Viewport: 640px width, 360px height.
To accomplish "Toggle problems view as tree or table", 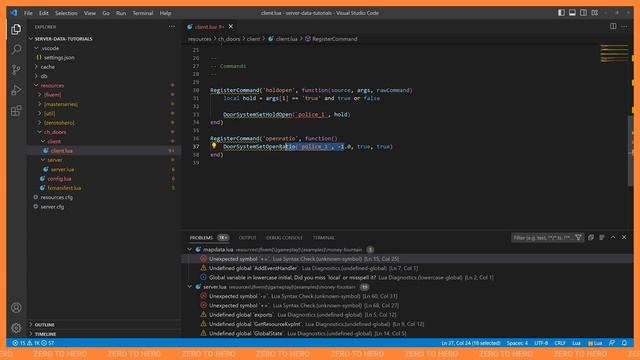I will (602, 238).
